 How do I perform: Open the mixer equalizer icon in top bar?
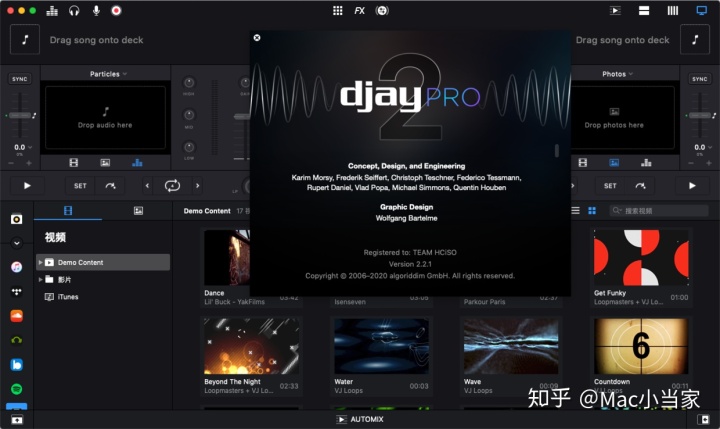point(52,11)
